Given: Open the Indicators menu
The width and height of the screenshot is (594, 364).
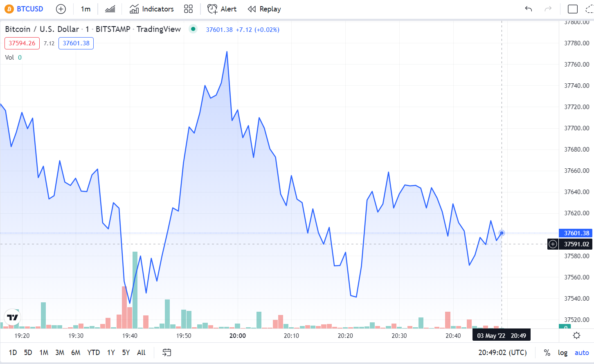Looking at the screenshot, I should coord(151,9).
